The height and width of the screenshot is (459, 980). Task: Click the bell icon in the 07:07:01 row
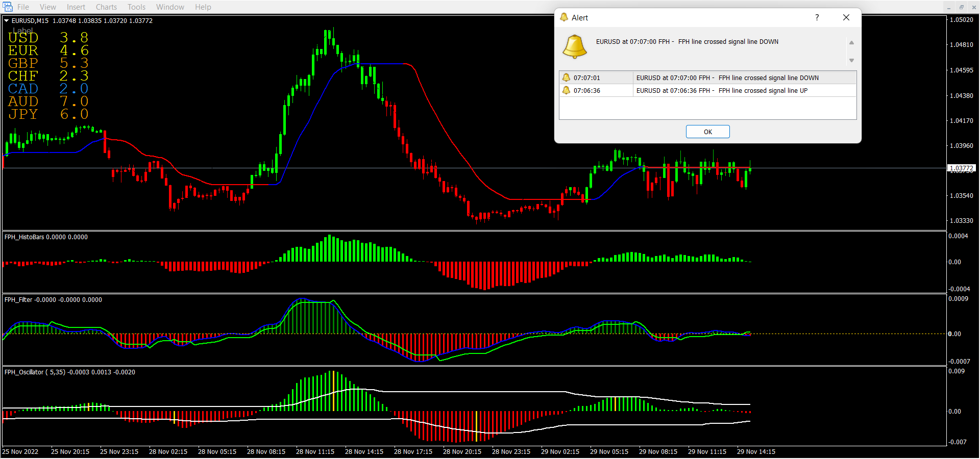pyautogui.click(x=566, y=78)
